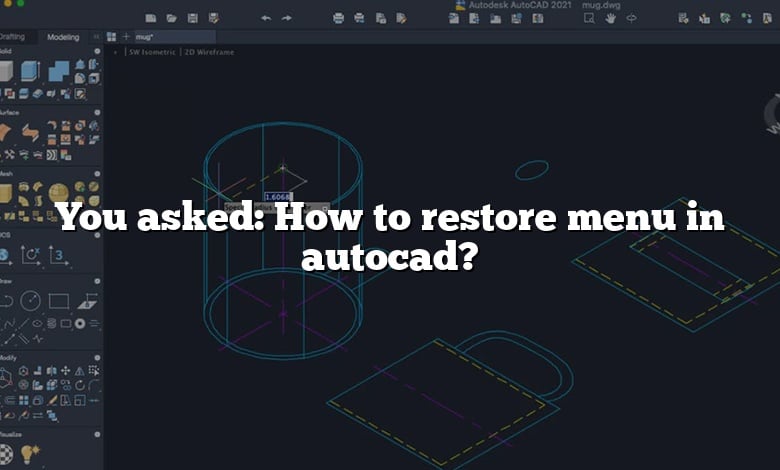Image resolution: width=780 pixels, height=470 pixels.
Task: Select the Ellipse draw tool
Action: (x=37, y=323)
